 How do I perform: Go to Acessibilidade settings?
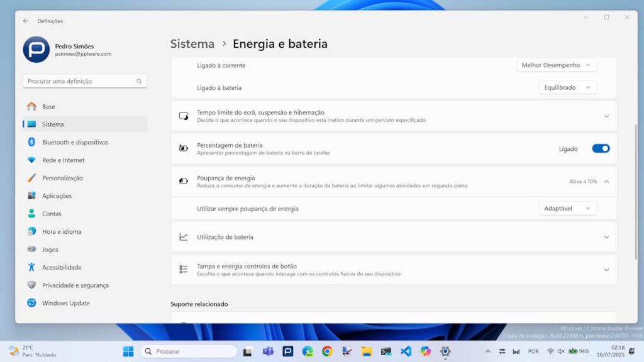click(62, 267)
